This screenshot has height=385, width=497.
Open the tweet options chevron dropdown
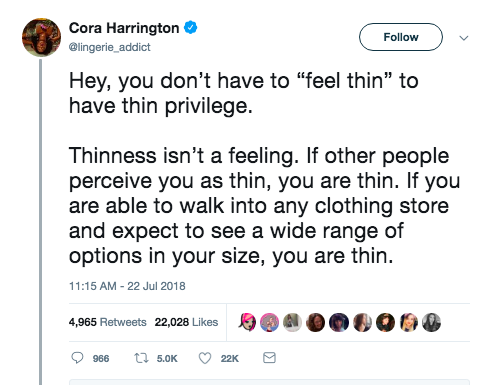[464, 38]
